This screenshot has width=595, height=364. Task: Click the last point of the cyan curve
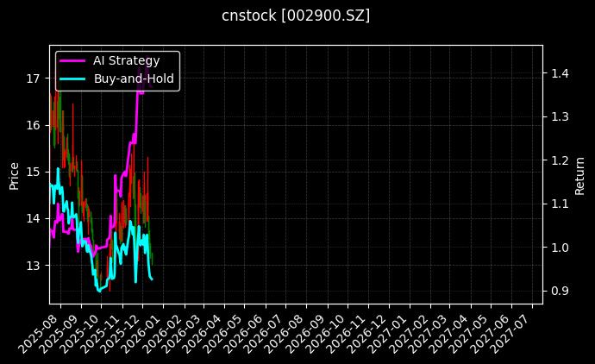tap(152, 279)
